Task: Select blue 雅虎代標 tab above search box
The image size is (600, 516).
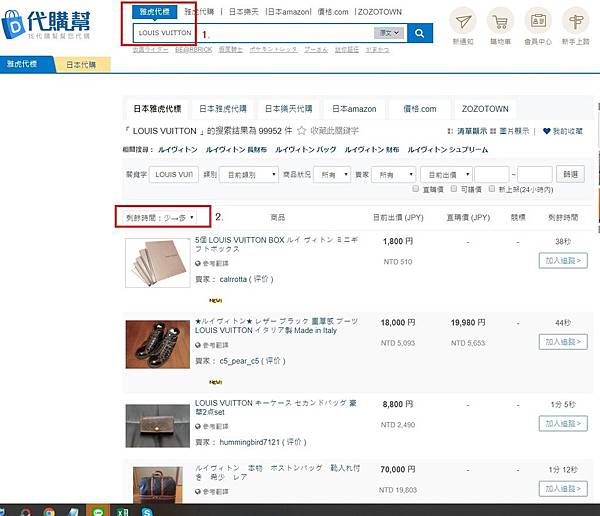Action: click(x=155, y=11)
